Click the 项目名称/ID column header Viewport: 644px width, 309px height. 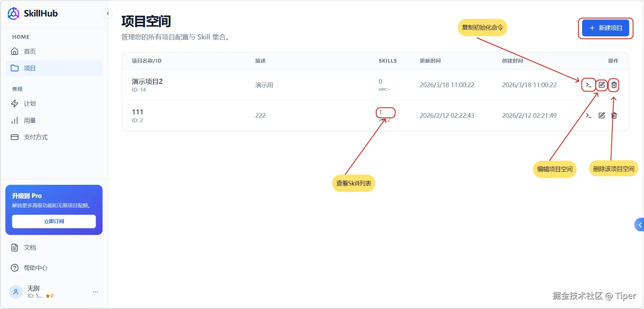pos(147,61)
